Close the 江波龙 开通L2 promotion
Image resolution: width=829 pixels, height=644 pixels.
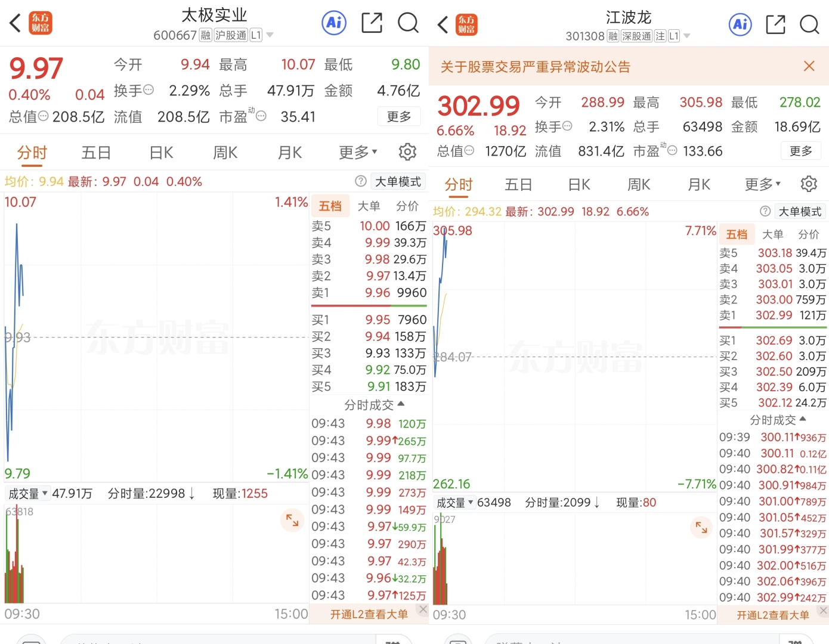pos(824,611)
